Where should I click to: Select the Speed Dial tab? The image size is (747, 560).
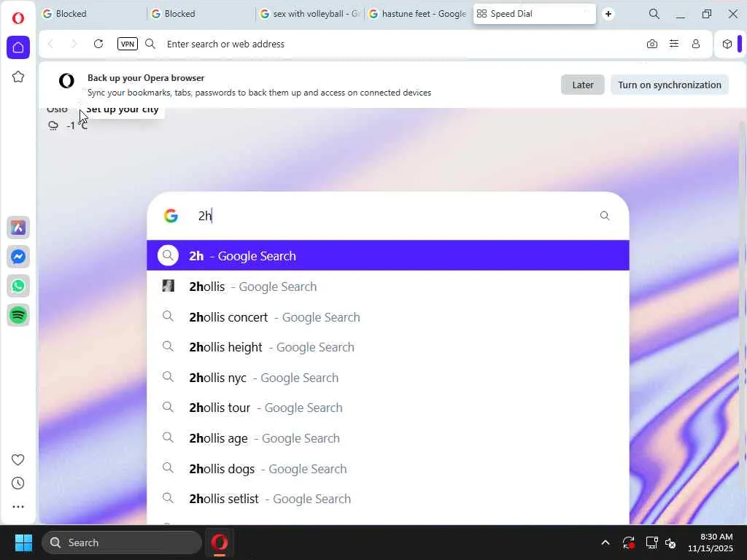tap(534, 14)
